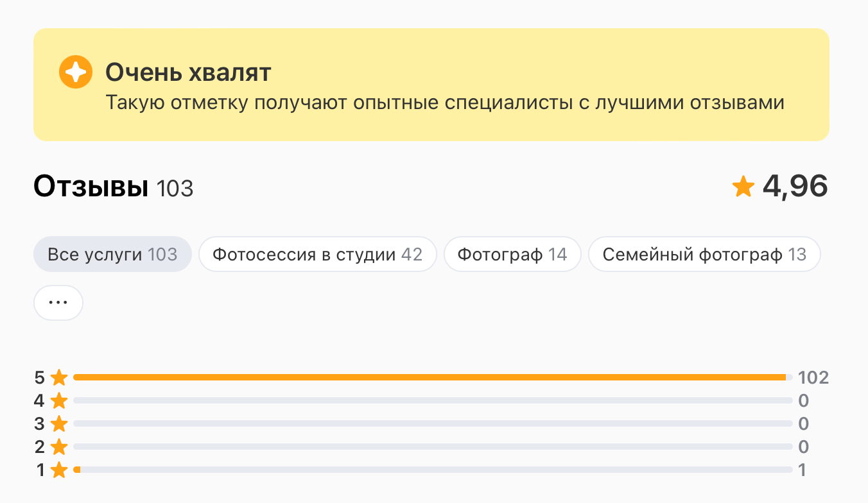Click the 5-star row star icon

point(59,377)
